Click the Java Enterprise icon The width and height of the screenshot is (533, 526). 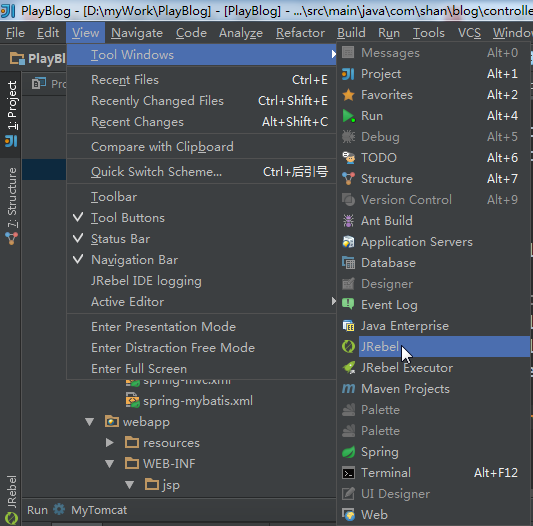click(348, 326)
